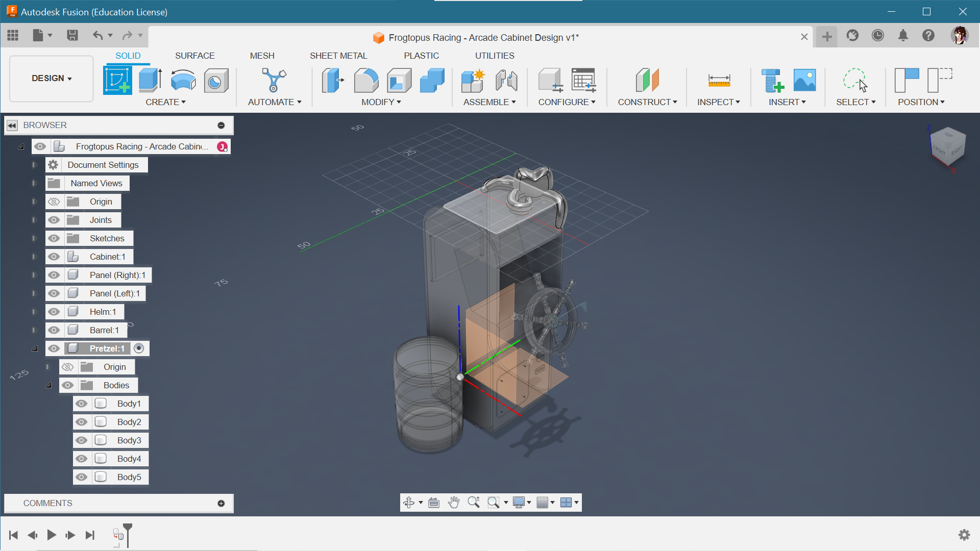Click the Configure Design icon

(x=550, y=80)
